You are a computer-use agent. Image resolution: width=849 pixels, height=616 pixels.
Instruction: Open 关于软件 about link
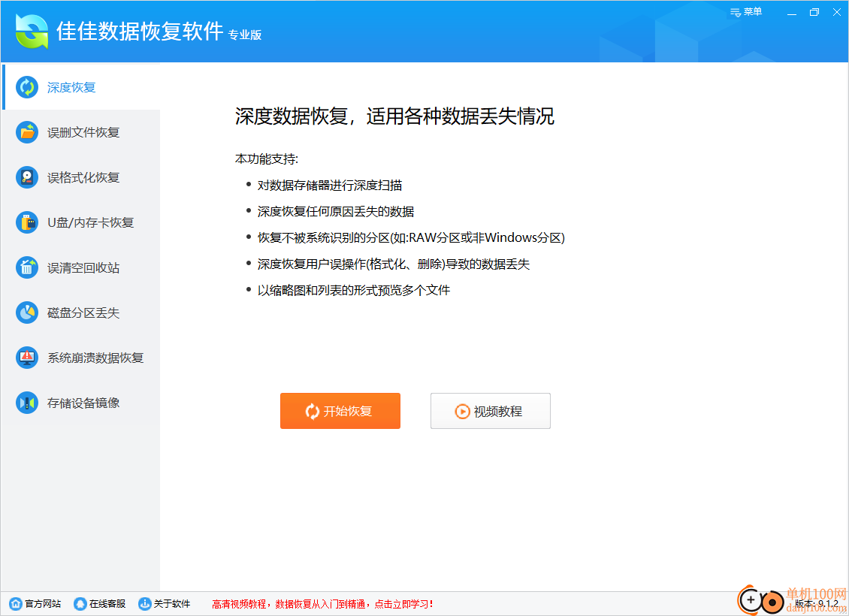[165, 603]
